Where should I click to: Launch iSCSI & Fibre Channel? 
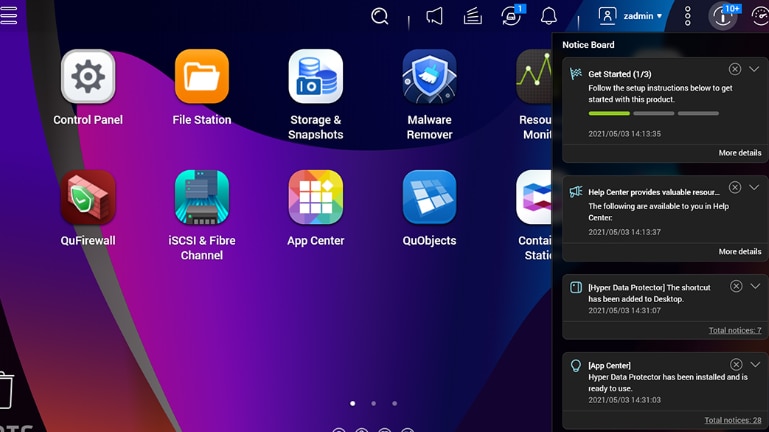201,198
